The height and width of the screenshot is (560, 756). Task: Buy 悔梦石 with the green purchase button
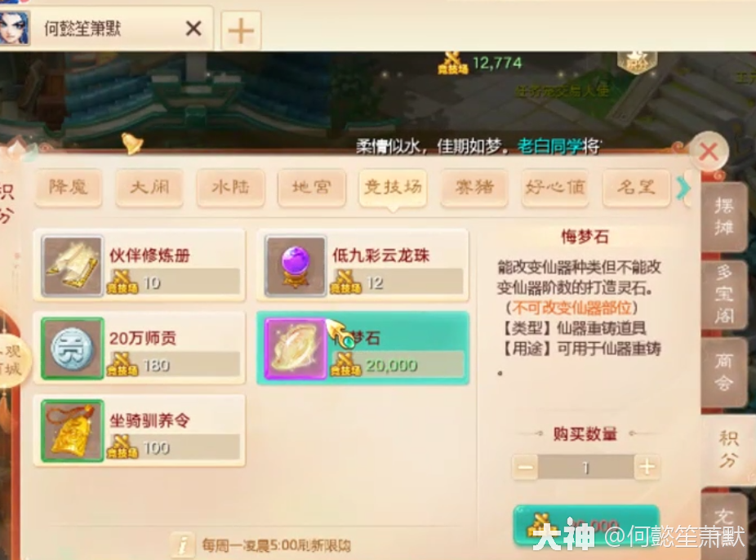point(586,525)
